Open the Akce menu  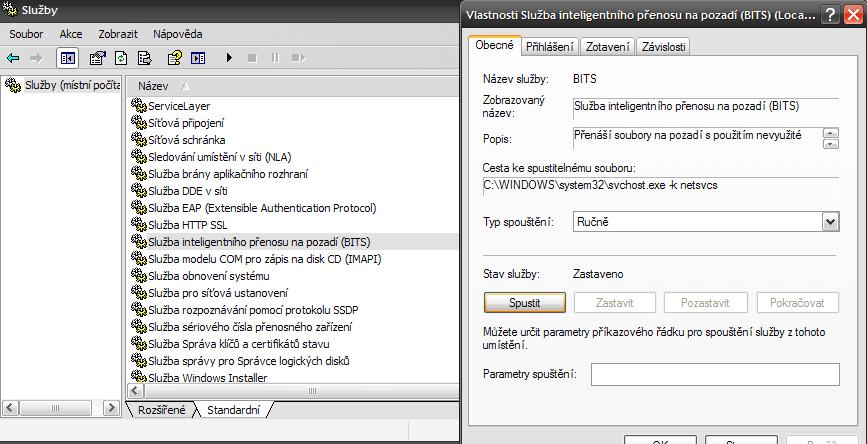coord(71,34)
